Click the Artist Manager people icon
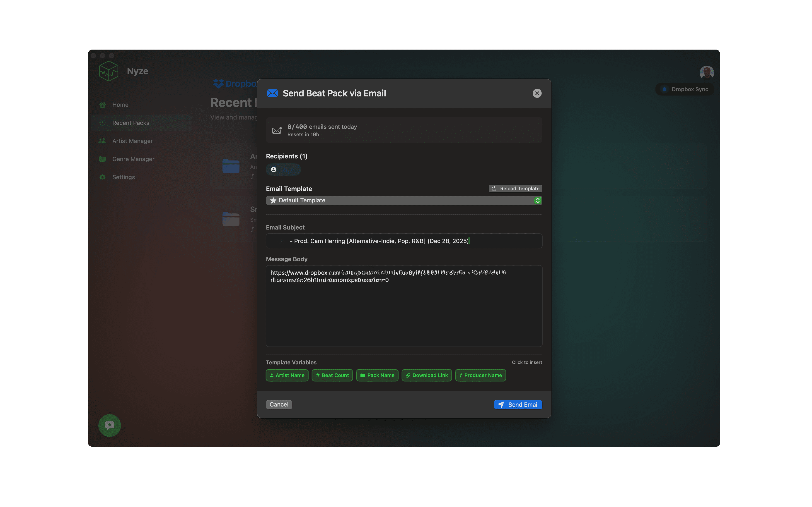 pyautogui.click(x=102, y=141)
